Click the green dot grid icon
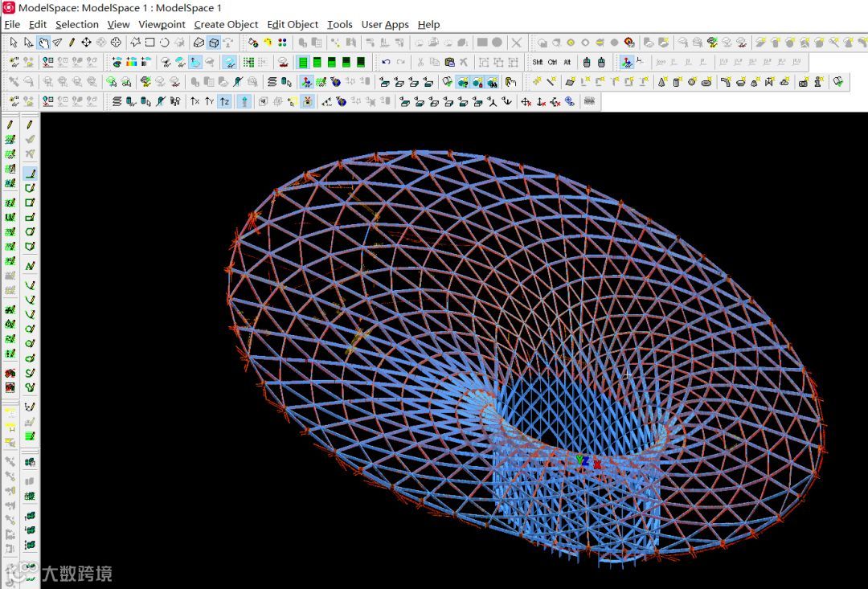The height and width of the screenshot is (589, 868). [248, 62]
